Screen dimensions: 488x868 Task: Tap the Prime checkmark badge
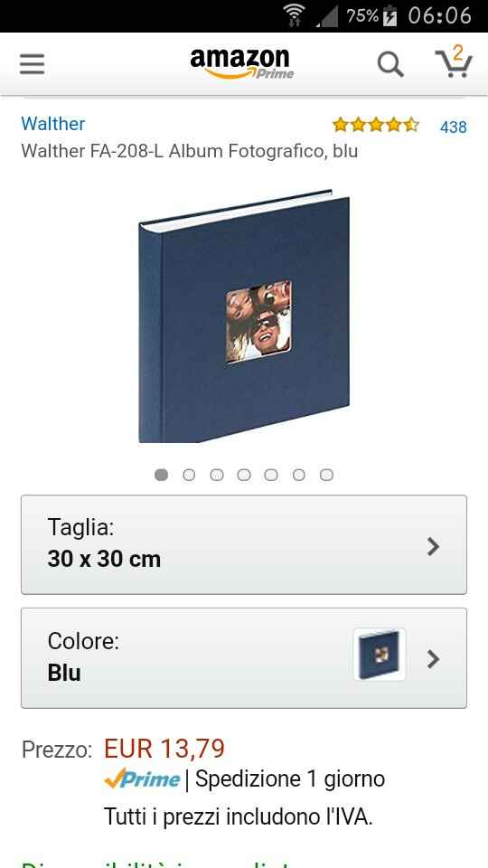[142, 778]
